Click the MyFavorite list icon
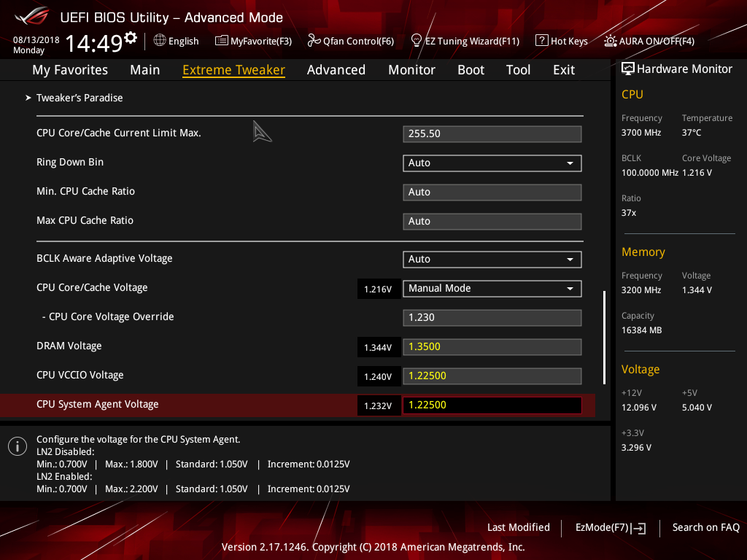Screen dimensions: 747x560 pyautogui.click(x=222, y=41)
